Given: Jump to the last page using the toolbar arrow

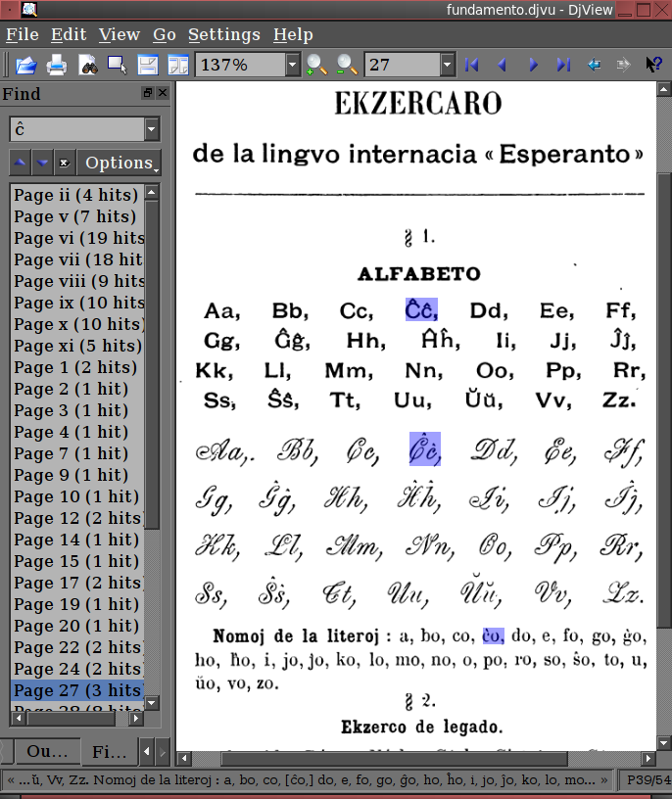Looking at the screenshot, I should pos(563,66).
